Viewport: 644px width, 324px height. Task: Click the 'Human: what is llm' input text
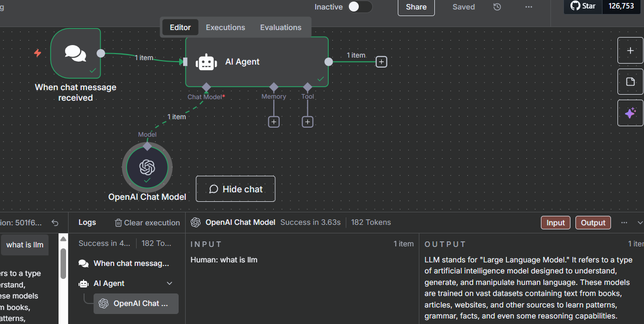pyautogui.click(x=224, y=260)
